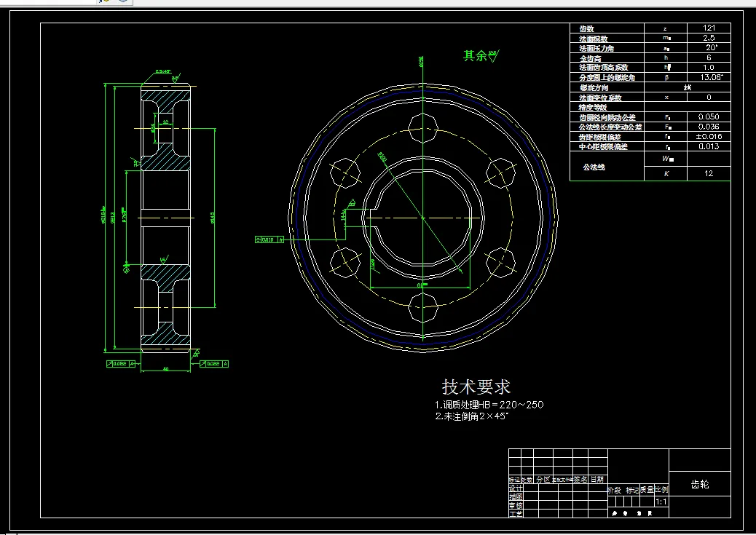Image resolution: width=756 pixels, height=535 pixels.
Task: Select the bottom bolt hole on gear
Action: [423, 307]
